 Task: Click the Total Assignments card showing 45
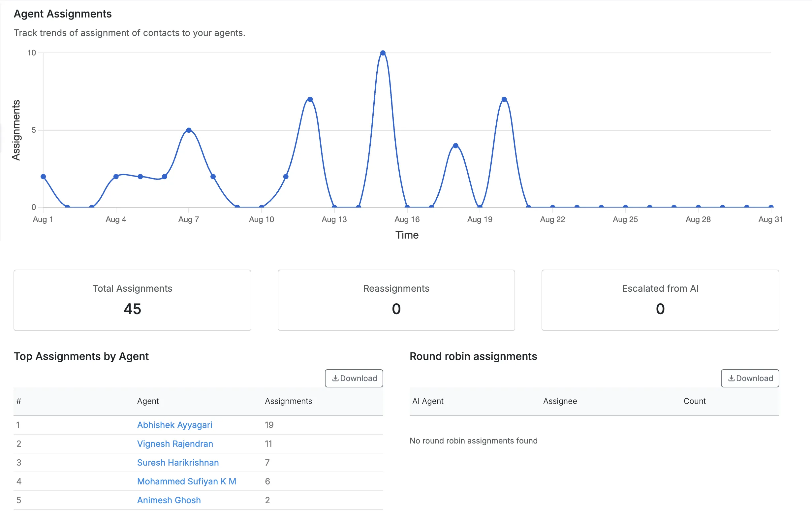tap(132, 300)
